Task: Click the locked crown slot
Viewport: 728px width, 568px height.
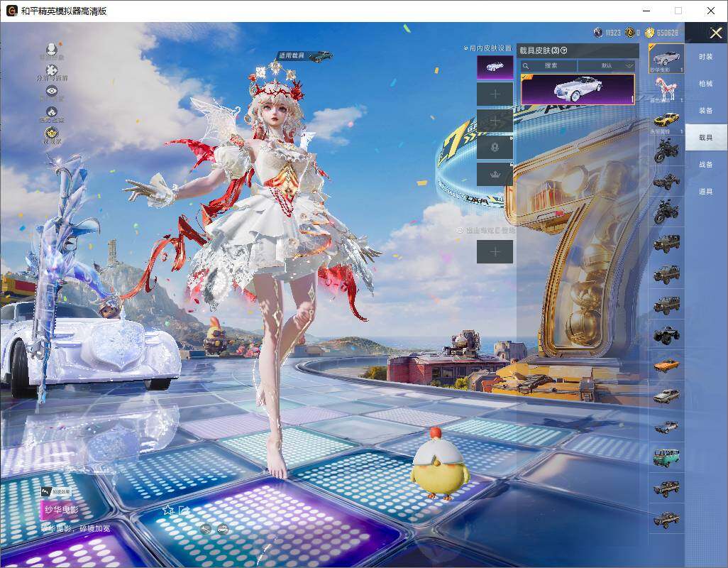Action: pyautogui.click(x=495, y=174)
